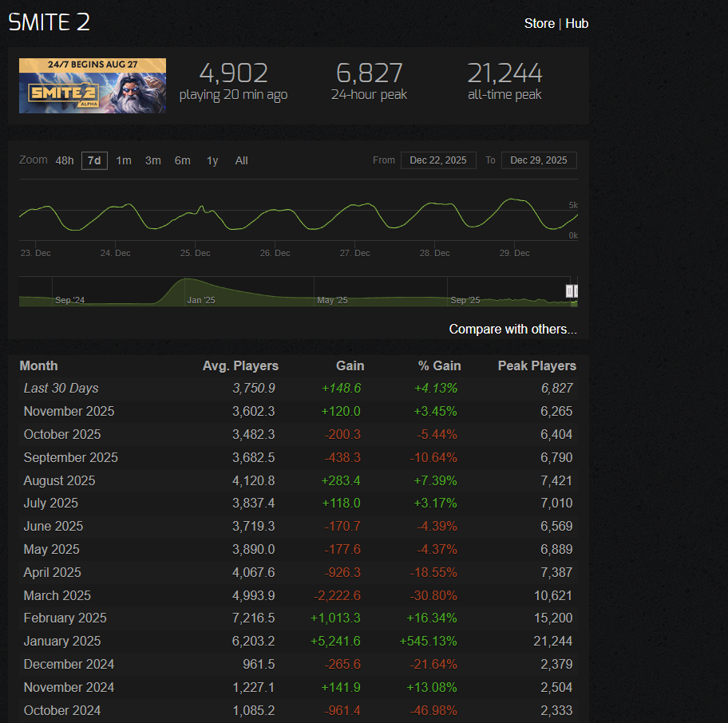Switch chart zoom to 3m
728x723 pixels.
tap(152, 160)
